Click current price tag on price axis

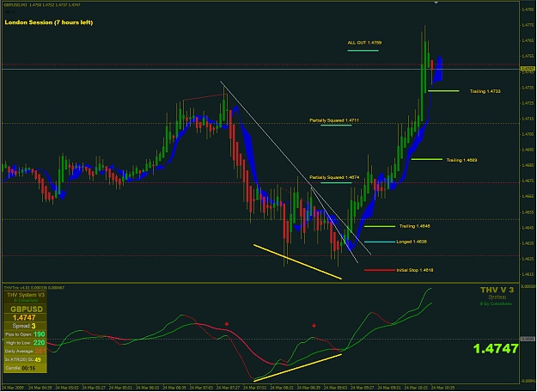click(528, 70)
